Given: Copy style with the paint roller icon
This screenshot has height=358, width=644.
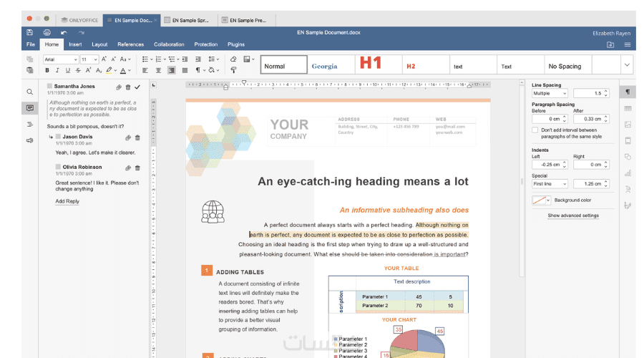Looking at the screenshot, I should (x=233, y=70).
